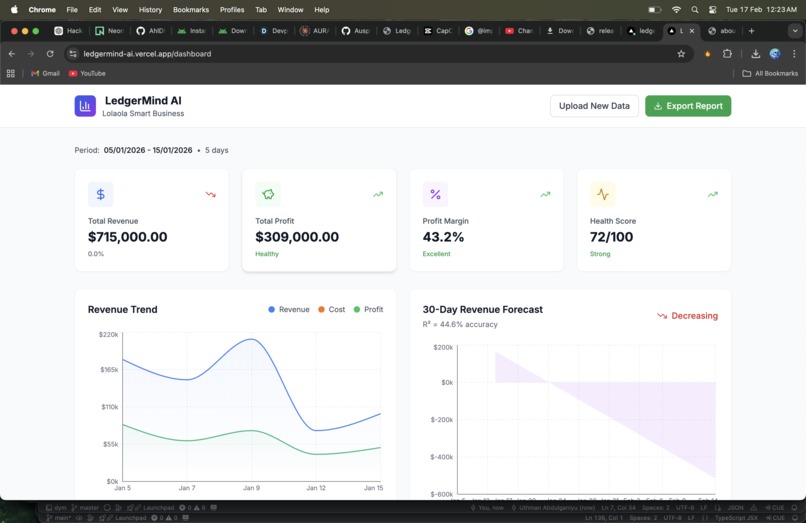Click the R² = 44.6% accuracy text
The width and height of the screenshot is (806, 523).
(460, 324)
